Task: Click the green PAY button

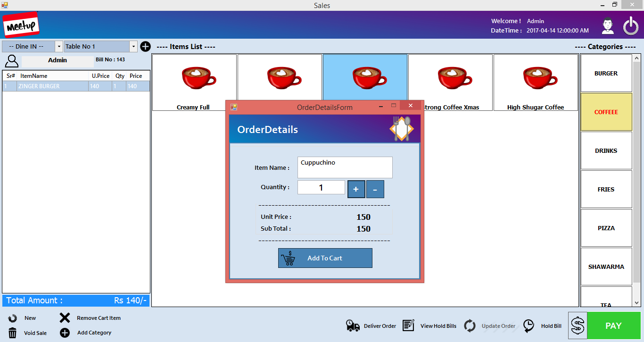Action: pyautogui.click(x=614, y=325)
